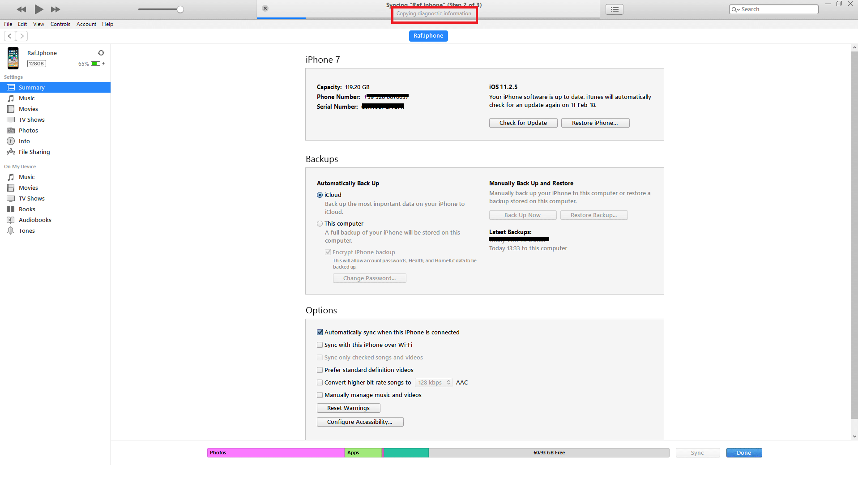The width and height of the screenshot is (858, 504).
Task: Go forward with the right arrow
Action: tap(21, 36)
